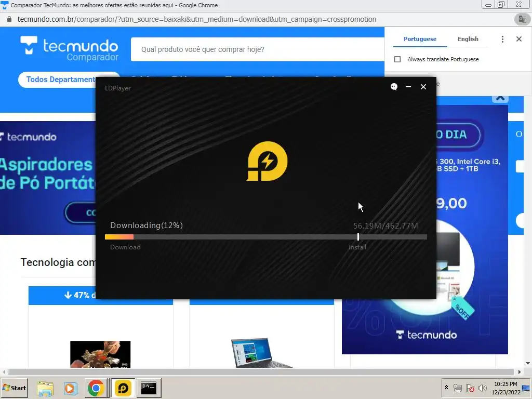532x399 pixels.
Task: Click the 56.19M/462.77M size text
Action: [x=385, y=226]
